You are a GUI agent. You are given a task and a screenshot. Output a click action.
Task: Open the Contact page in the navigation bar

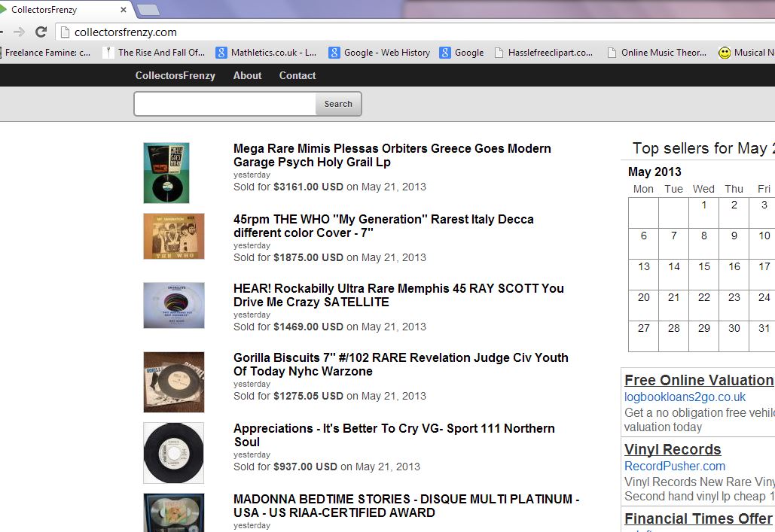(x=297, y=75)
